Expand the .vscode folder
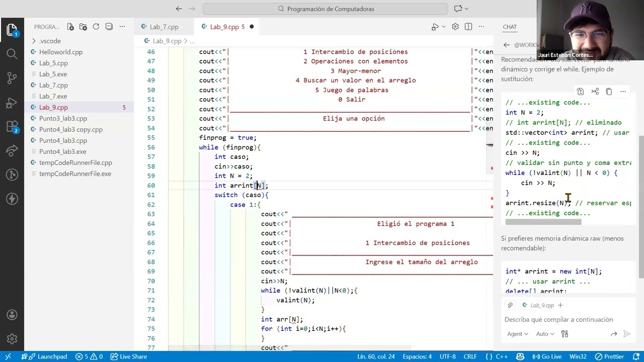 [x=50, y=41]
